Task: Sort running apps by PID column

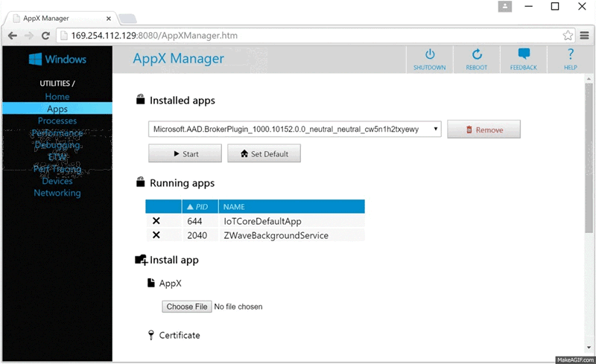Action: [x=197, y=206]
